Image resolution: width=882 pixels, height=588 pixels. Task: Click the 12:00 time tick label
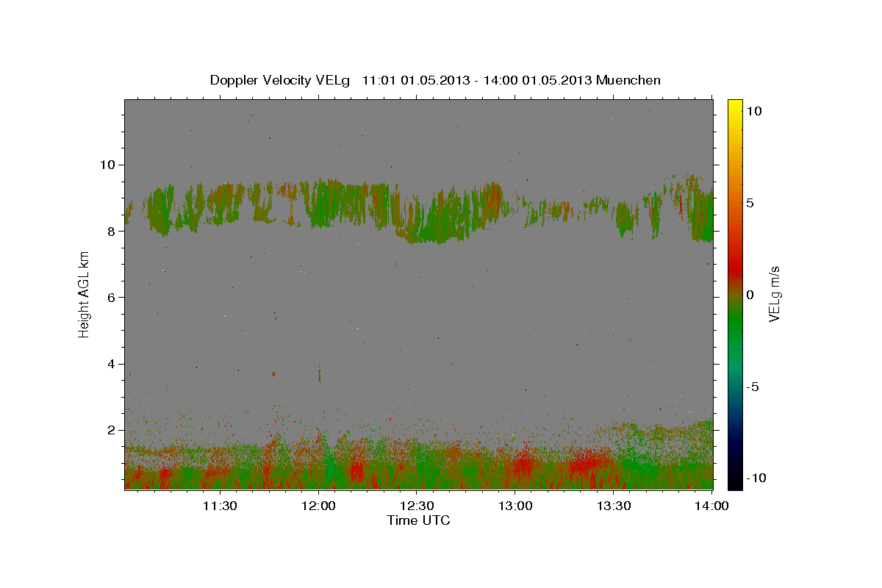318,506
